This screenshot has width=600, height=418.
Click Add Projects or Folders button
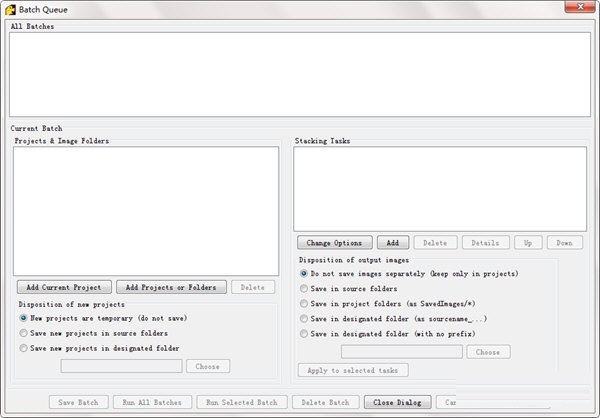[171, 287]
